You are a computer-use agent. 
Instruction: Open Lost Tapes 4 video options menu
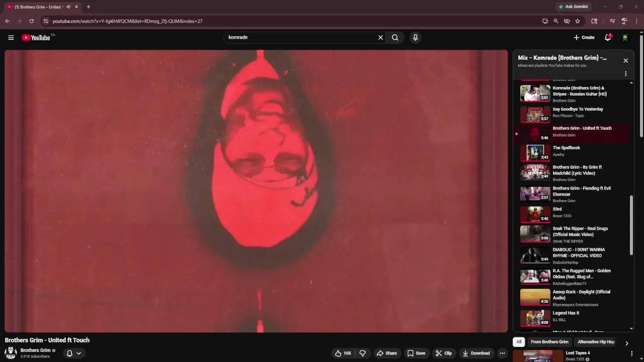tap(631, 353)
